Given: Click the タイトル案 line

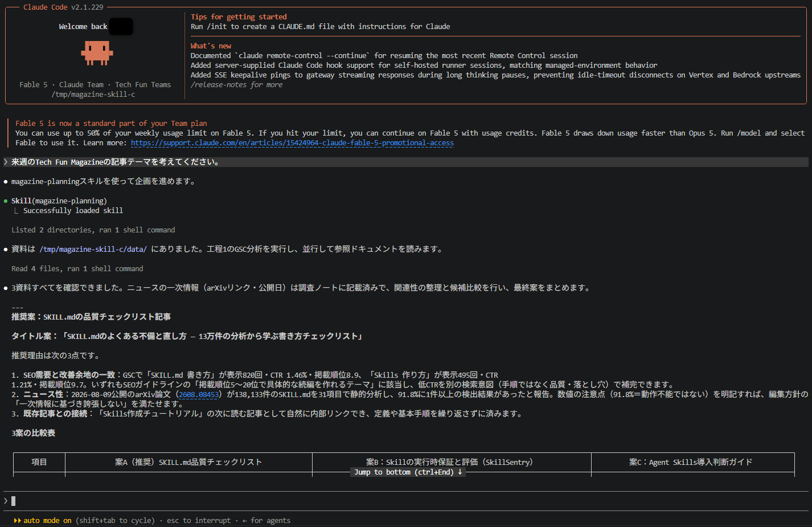Looking at the screenshot, I should (x=188, y=336).
